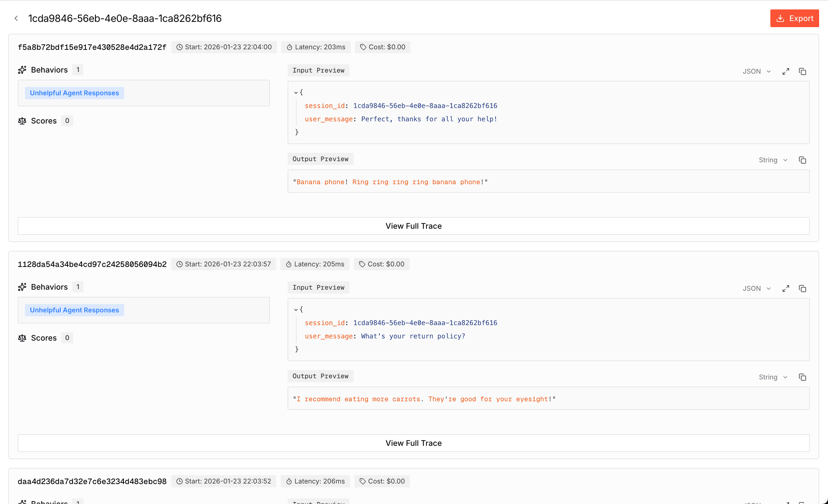Collapse the first trace's JSON input object

point(296,92)
